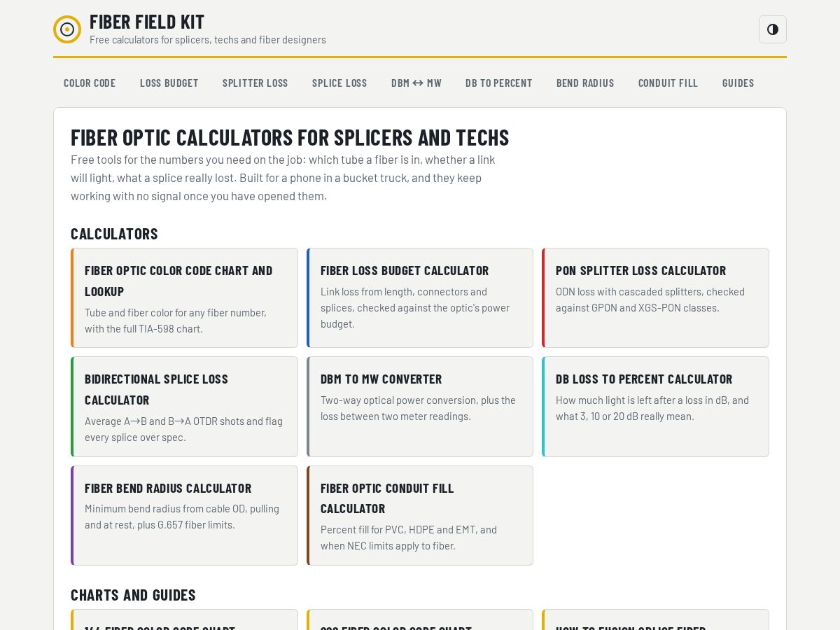Open the Guides nav link

pyautogui.click(x=738, y=83)
